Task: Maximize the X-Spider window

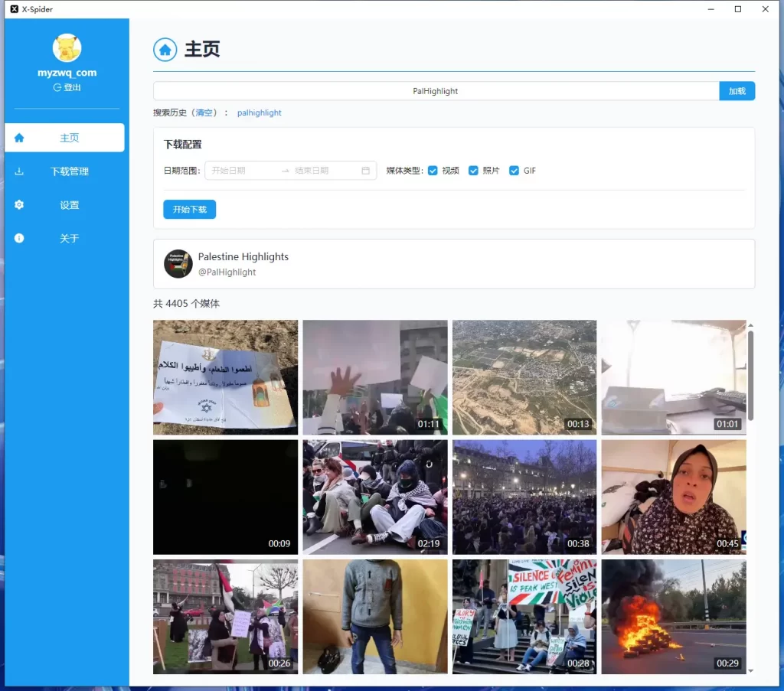Action: pyautogui.click(x=738, y=9)
